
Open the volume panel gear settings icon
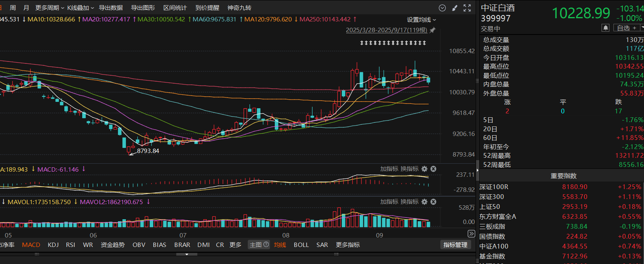[424, 202]
